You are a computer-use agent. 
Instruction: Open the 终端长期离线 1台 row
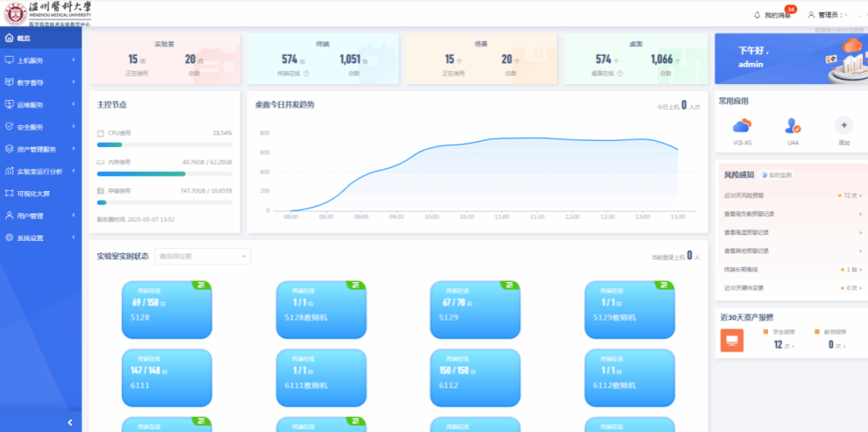pos(793,269)
